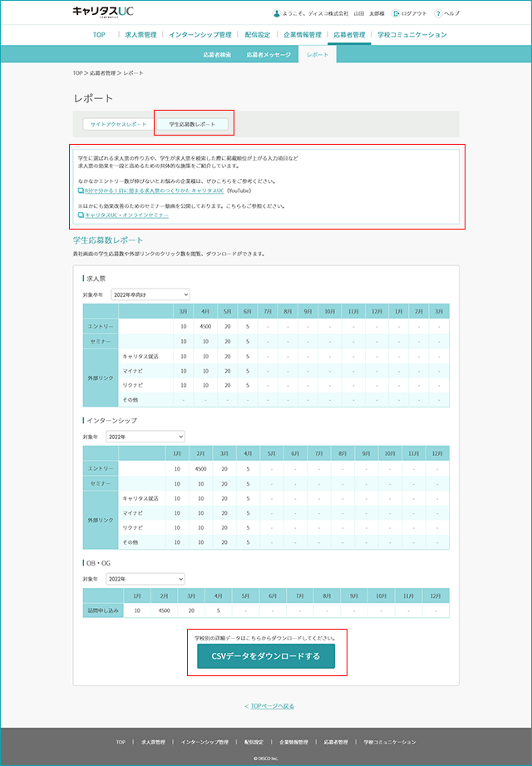Open TOP in the main navigation
The image size is (532, 766).
click(99, 35)
